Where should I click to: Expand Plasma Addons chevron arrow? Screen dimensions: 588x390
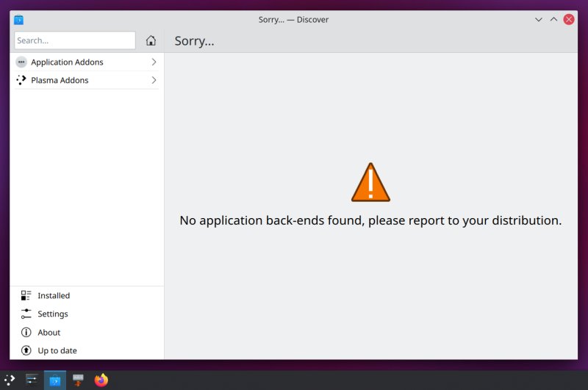[154, 80]
